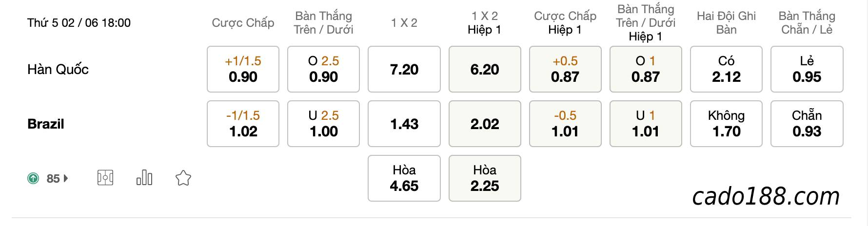Select first-half handicap -0.5 at 1.01
868x226 pixels.
tap(565, 124)
